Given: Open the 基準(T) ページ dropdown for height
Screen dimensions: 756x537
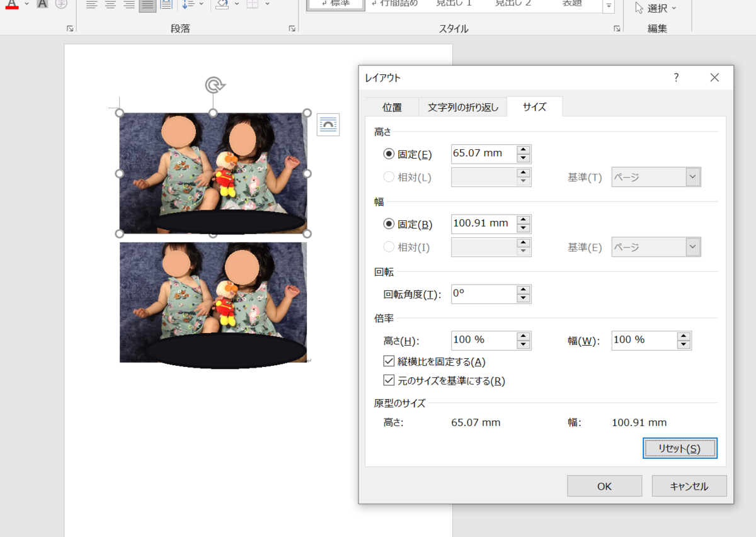Looking at the screenshot, I should pyautogui.click(x=656, y=178).
